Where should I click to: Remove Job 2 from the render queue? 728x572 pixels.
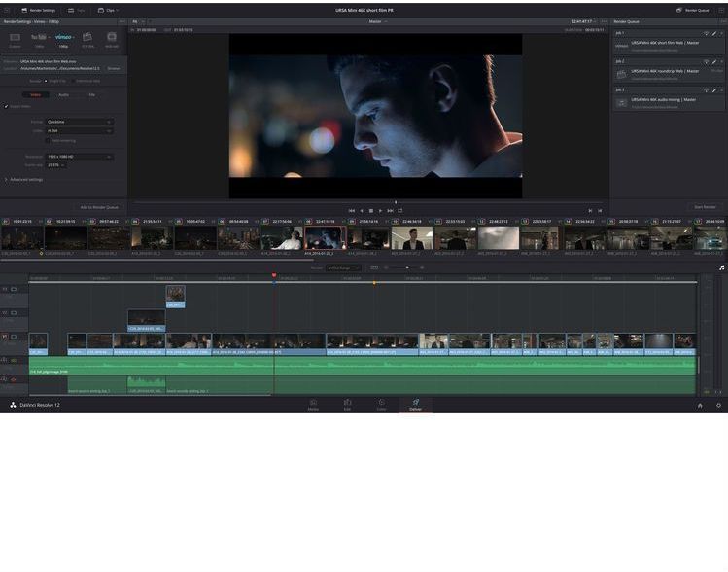pyautogui.click(x=721, y=62)
